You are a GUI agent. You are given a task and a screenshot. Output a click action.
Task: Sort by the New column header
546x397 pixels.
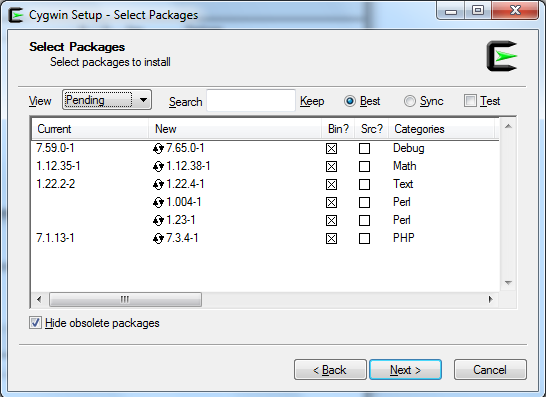pyautogui.click(x=235, y=129)
